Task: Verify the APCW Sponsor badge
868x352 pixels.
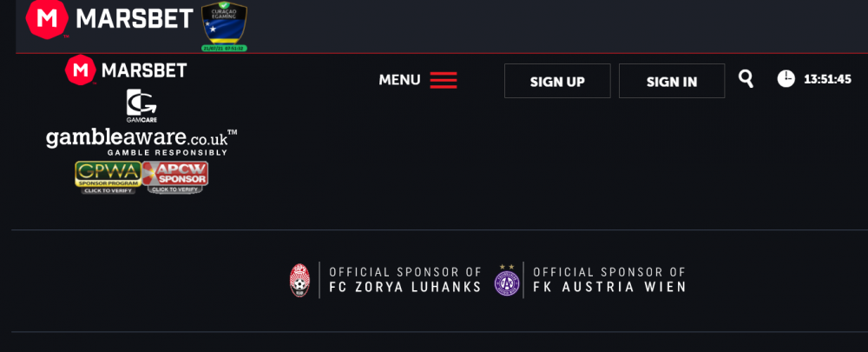Action: point(175,176)
